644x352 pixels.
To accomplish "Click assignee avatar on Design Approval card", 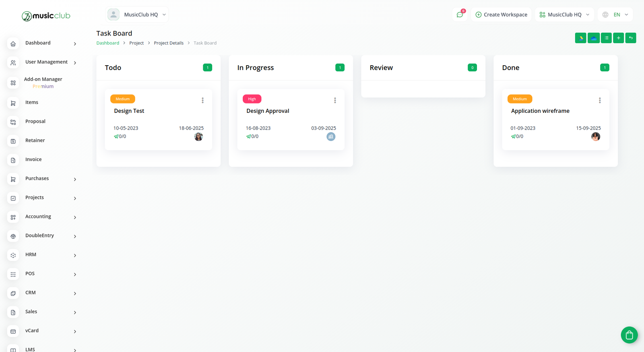I will pos(331,137).
